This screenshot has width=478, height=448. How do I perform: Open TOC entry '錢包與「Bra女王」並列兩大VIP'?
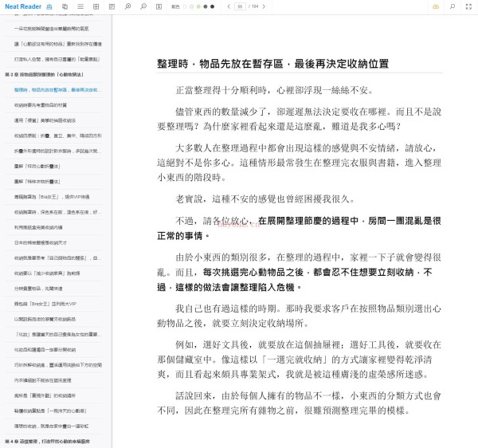tap(45, 304)
